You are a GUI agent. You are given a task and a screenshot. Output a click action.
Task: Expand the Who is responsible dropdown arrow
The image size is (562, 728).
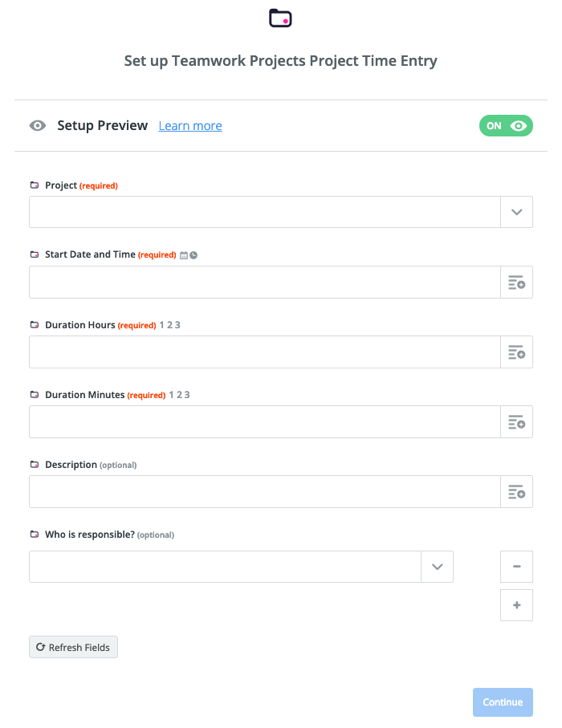point(437,567)
